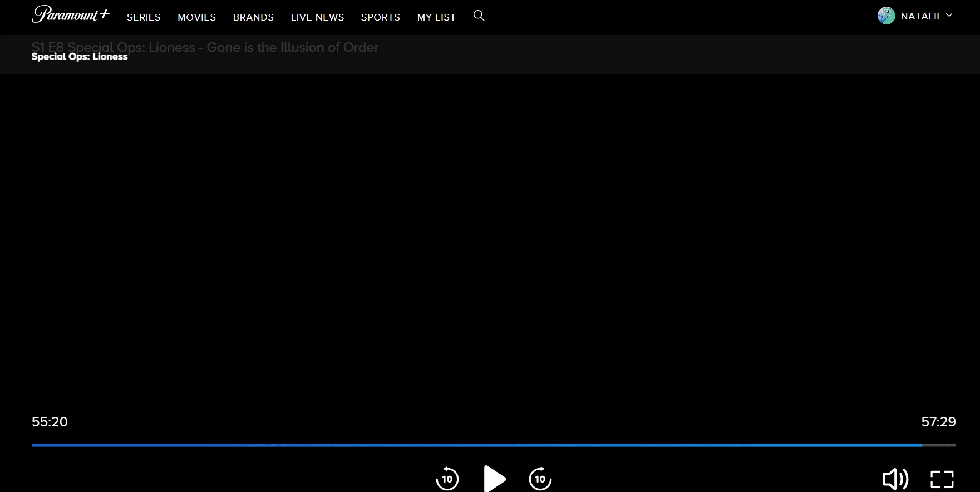This screenshot has height=492, width=980.
Task: Open the search magnifier icon
Action: (479, 16)
